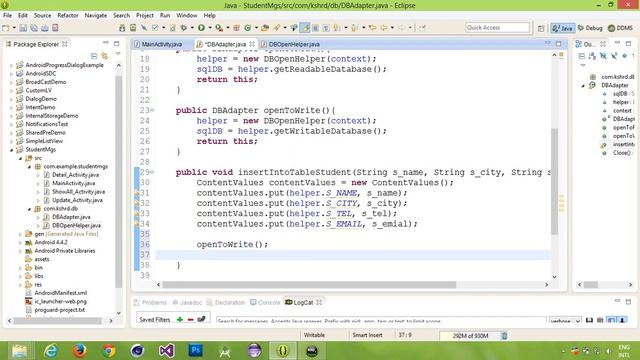The image size is (640, 360).
Task: Click the editor vertical scrollbar thumb
Action: tap(554, 181)
